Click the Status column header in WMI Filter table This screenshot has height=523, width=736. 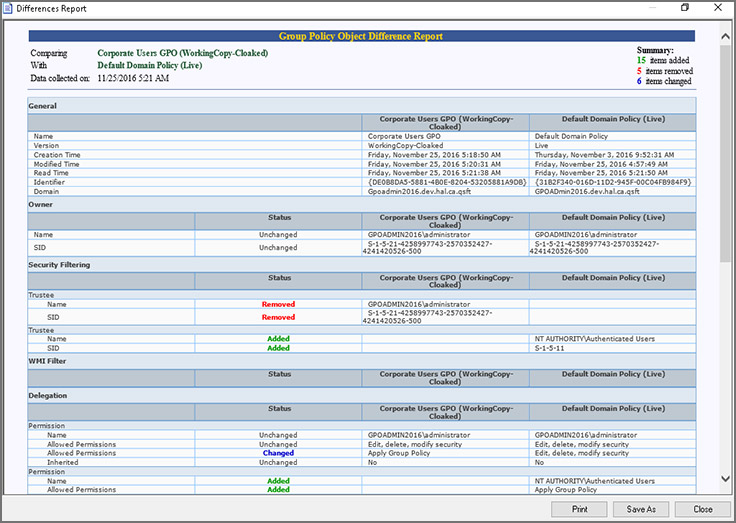pyautogui.click(x=279, y=374)
